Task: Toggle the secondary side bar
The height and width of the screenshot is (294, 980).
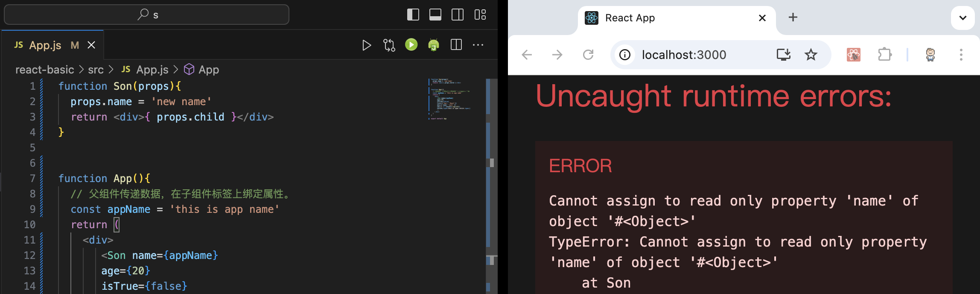Action: tap(458, 15)
